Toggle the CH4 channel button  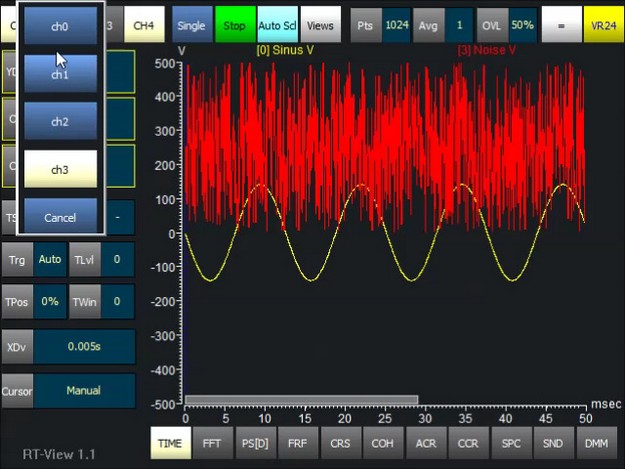144,24
